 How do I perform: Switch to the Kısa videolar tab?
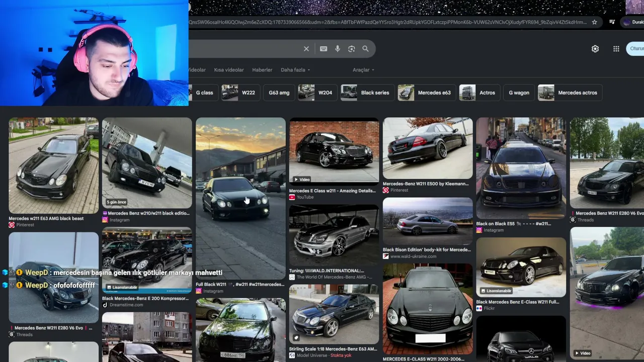coord(229,70)
